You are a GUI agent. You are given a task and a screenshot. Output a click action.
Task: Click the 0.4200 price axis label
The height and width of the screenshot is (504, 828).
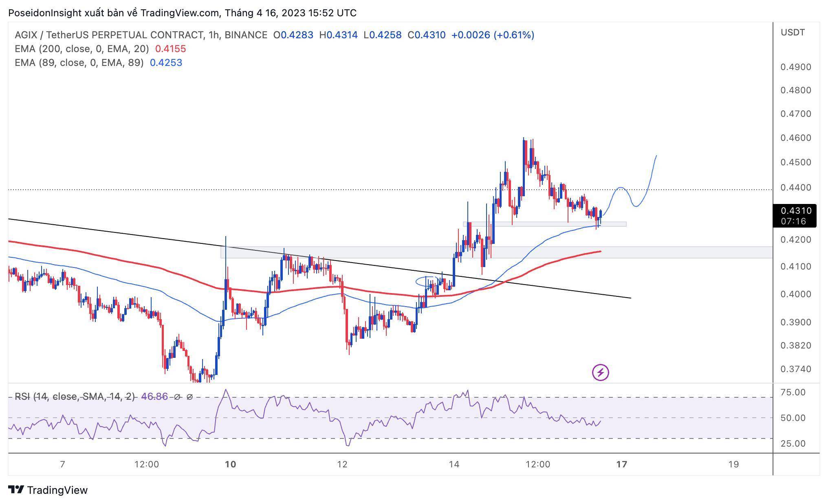coord(795,240)
